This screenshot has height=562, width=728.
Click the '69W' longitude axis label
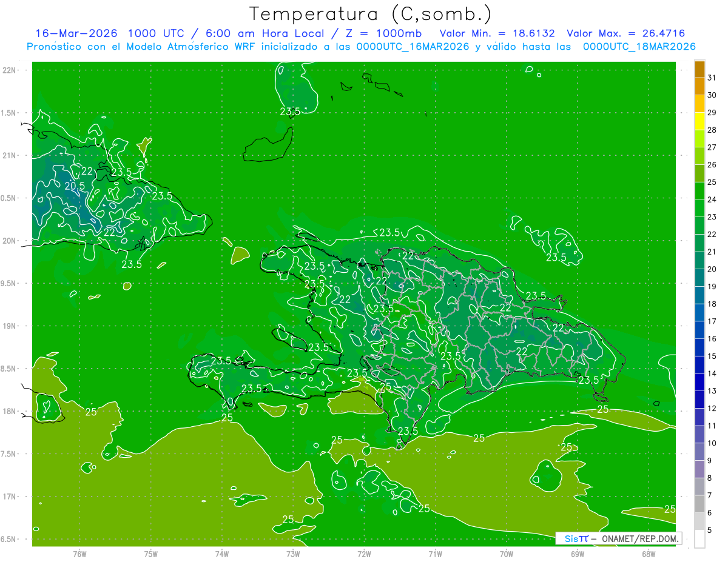(x=578, y=554)
